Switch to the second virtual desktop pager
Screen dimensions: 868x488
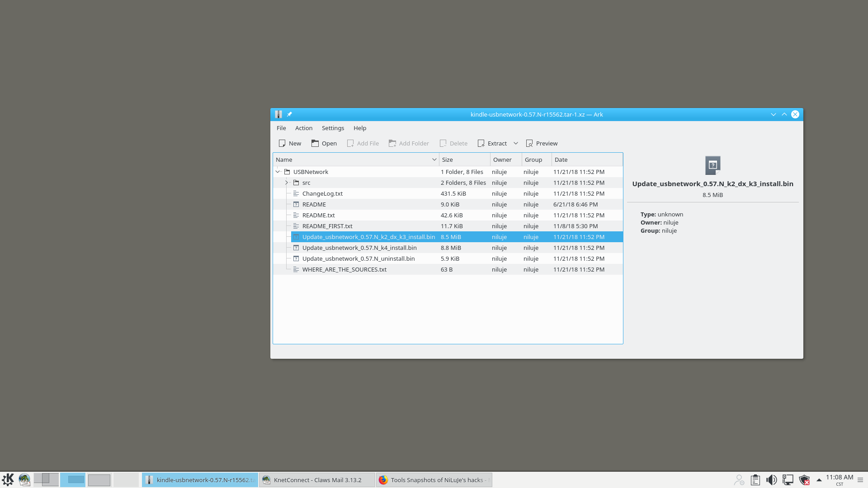coord(73,480)
